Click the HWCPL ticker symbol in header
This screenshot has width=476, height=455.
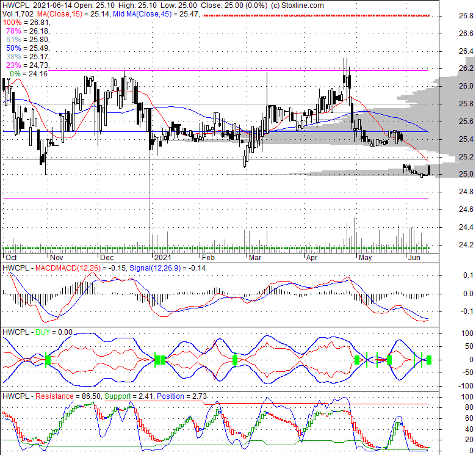(15, 5)
